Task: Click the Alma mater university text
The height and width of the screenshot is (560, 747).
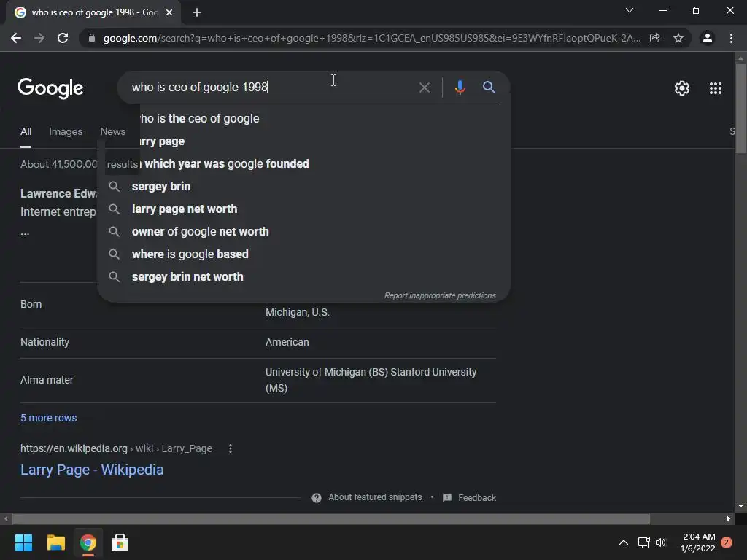Action: click(x=371, y=380)
